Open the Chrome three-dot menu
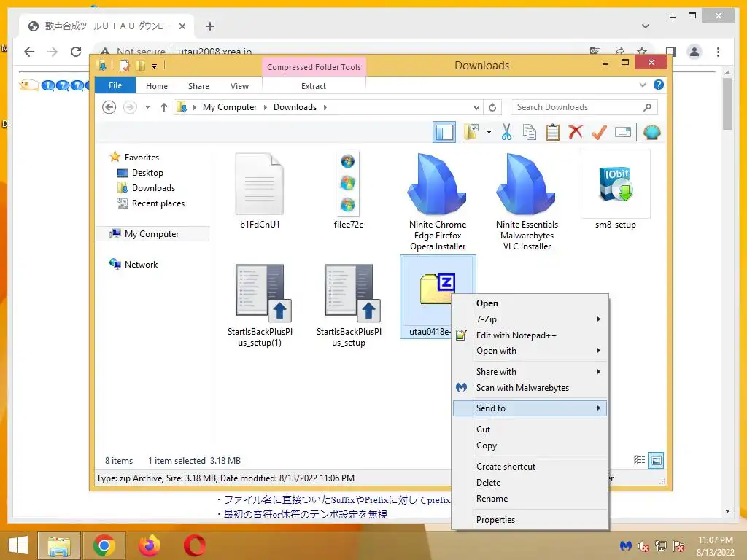 (x=718, y=52)
